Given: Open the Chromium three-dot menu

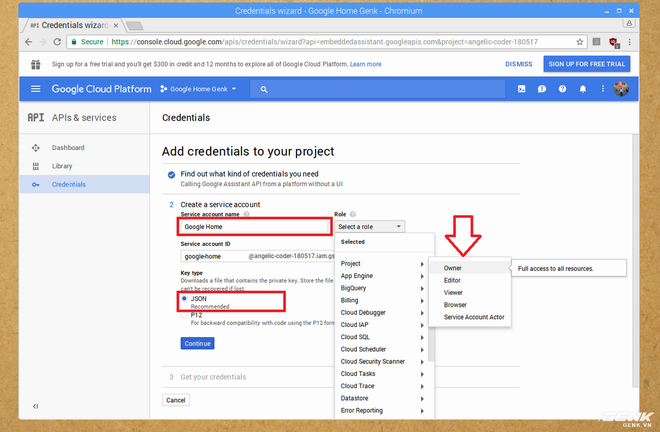Looking at the screenshot, I should [x=629, y=42].
